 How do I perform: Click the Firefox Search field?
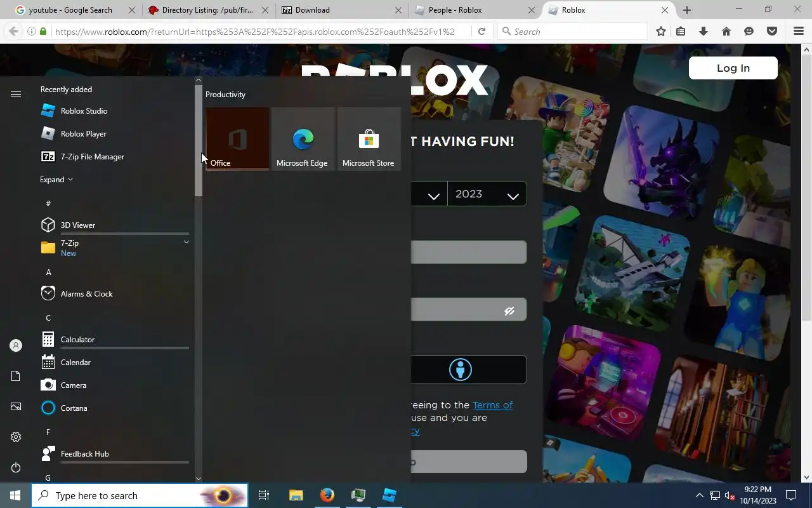pyautogui.click(x=571, y=31)
